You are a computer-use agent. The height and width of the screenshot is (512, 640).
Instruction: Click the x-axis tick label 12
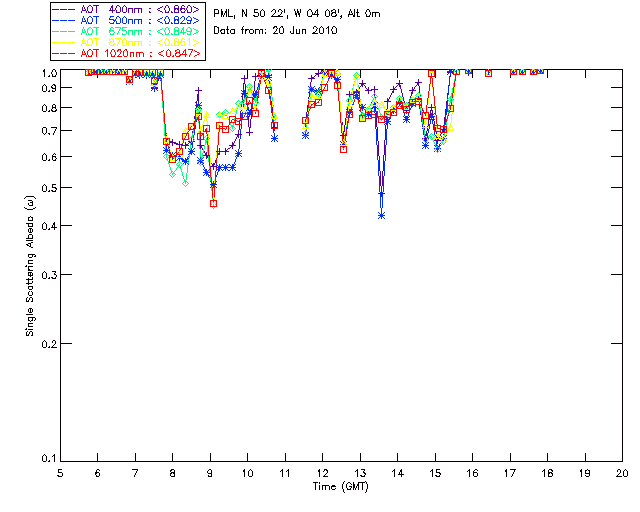[323, 472]
